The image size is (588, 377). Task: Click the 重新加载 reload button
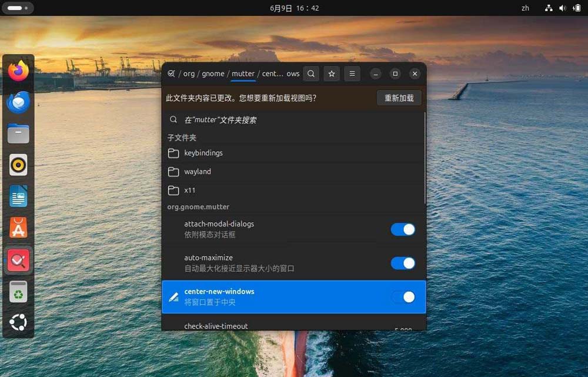(x=399, y=98)
